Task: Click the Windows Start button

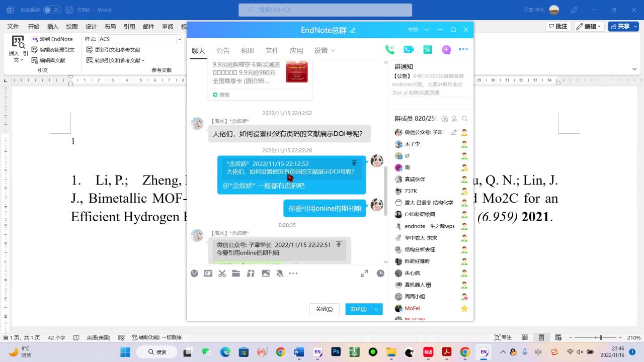Action: click(125, 352)
